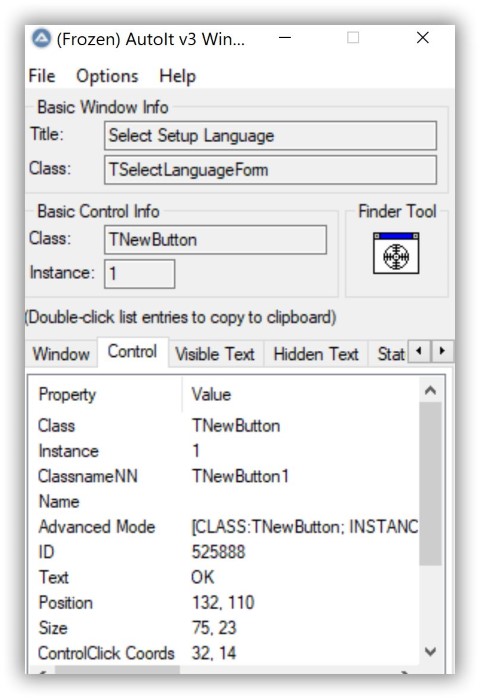This screenshot has height=699, width=480.
Task: Click the Value column header
Action: pyautogui.click(x=301, y=395)
